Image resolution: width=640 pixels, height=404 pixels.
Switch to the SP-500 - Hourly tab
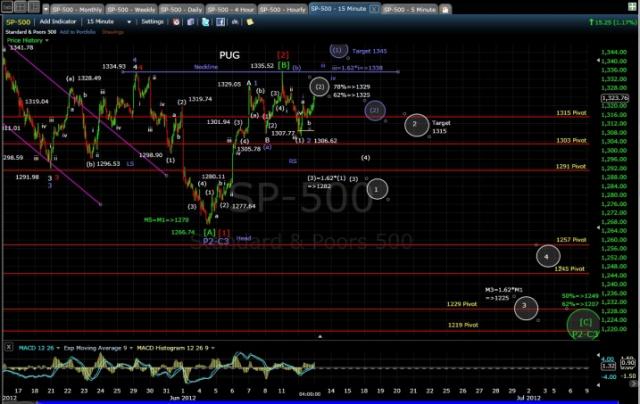point(282,9)
